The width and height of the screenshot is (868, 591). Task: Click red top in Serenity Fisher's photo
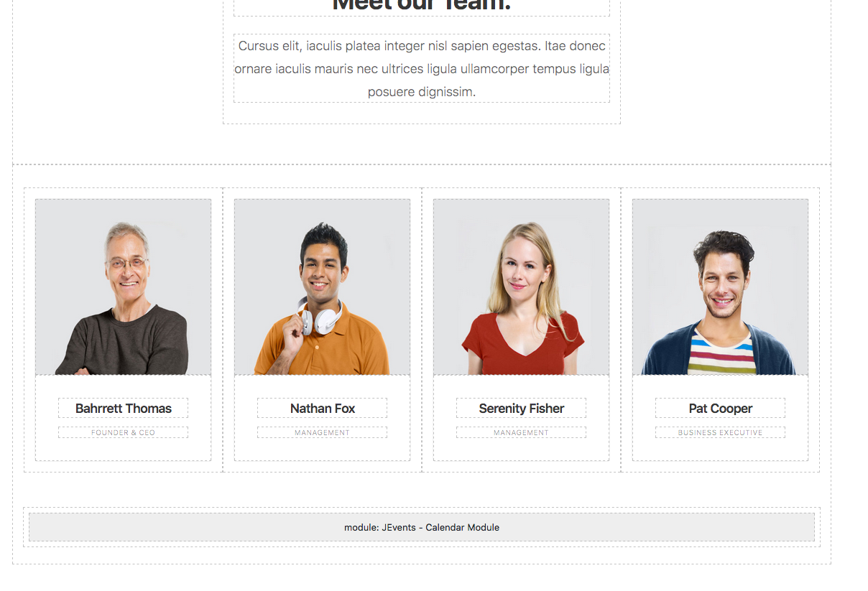tap(522, 343)
